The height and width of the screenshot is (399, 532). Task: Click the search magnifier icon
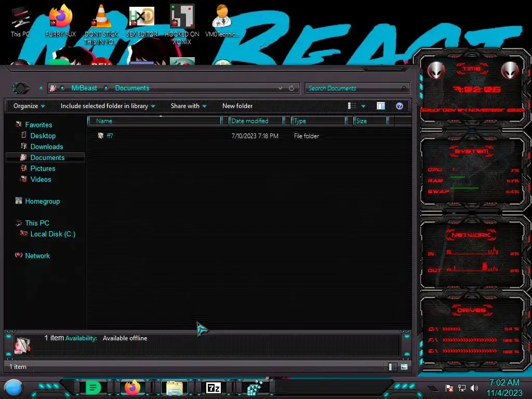404,88
